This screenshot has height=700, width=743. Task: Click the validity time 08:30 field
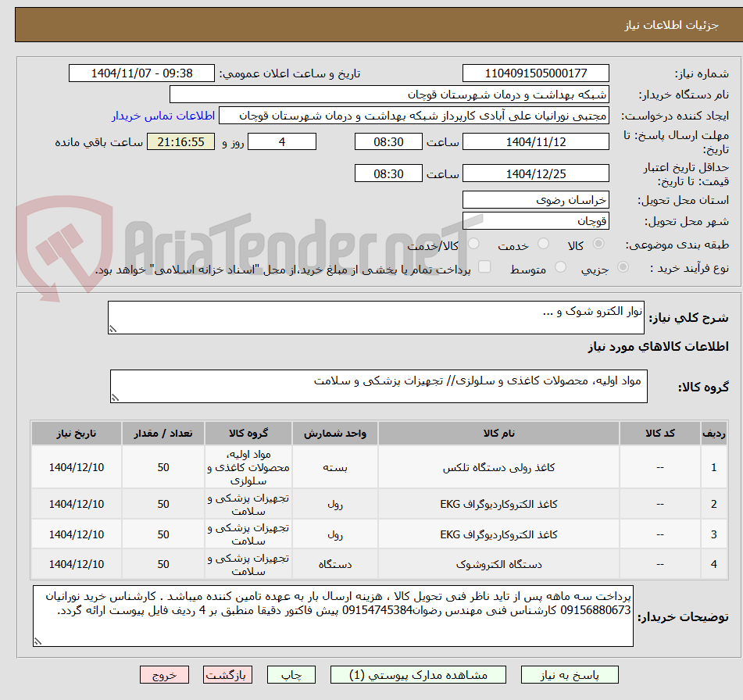click(x=388, y=173)
